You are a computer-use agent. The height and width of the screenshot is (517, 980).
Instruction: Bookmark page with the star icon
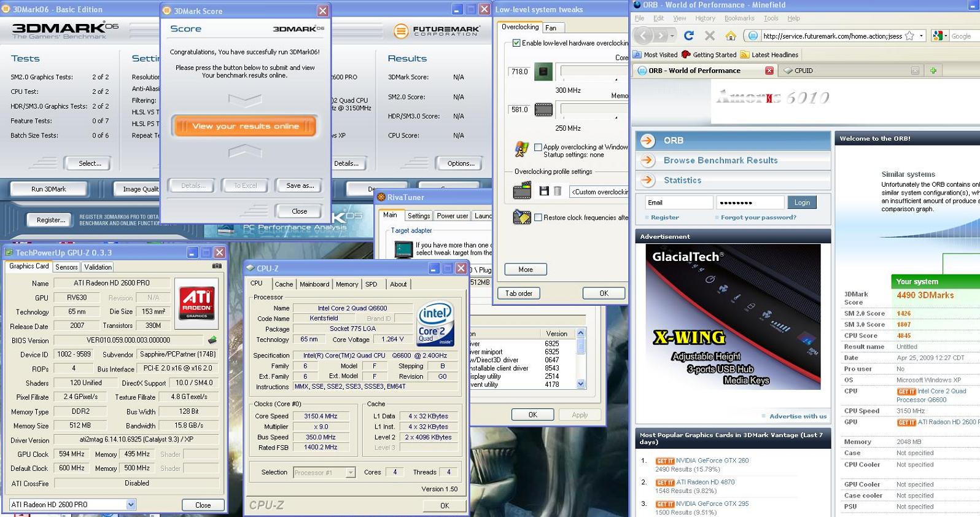coord(909,36)
